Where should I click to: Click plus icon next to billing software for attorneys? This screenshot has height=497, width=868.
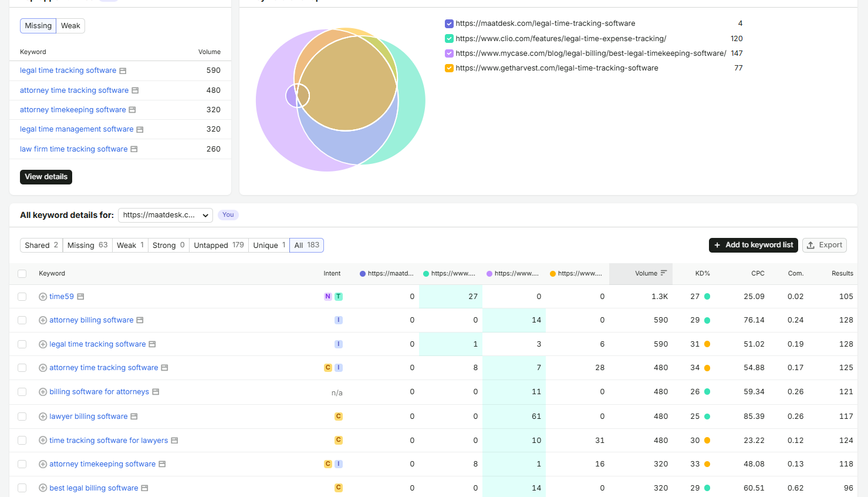point(43,392)
